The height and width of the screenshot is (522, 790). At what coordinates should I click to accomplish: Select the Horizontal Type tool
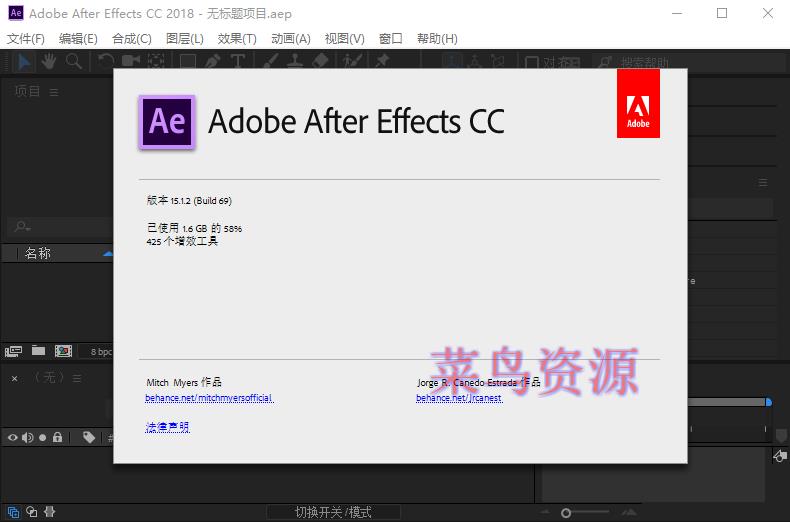(x=238, y=61)
